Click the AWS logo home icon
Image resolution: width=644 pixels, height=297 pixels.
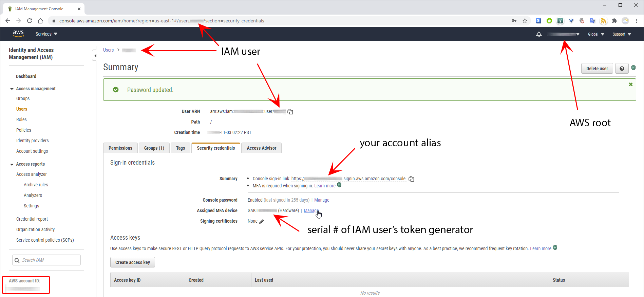18,34
